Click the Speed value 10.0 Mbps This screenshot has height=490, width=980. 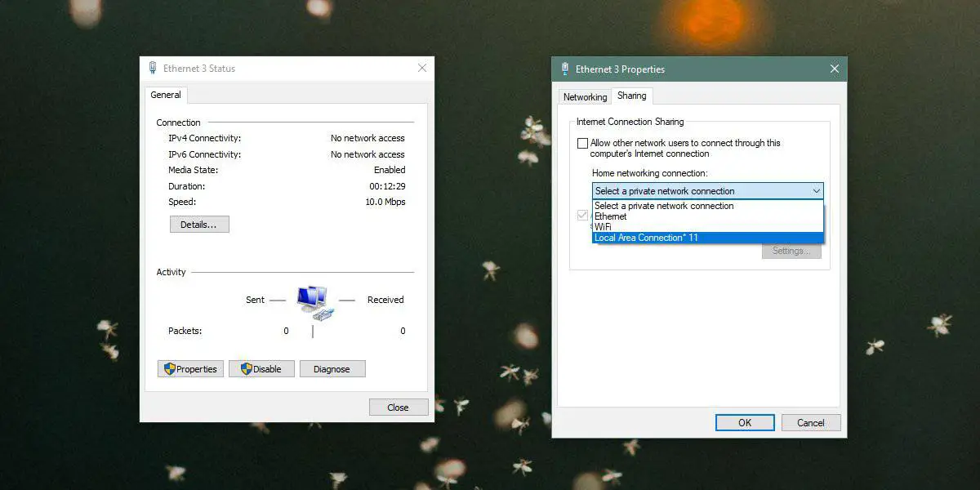click(x=385, y=202)
